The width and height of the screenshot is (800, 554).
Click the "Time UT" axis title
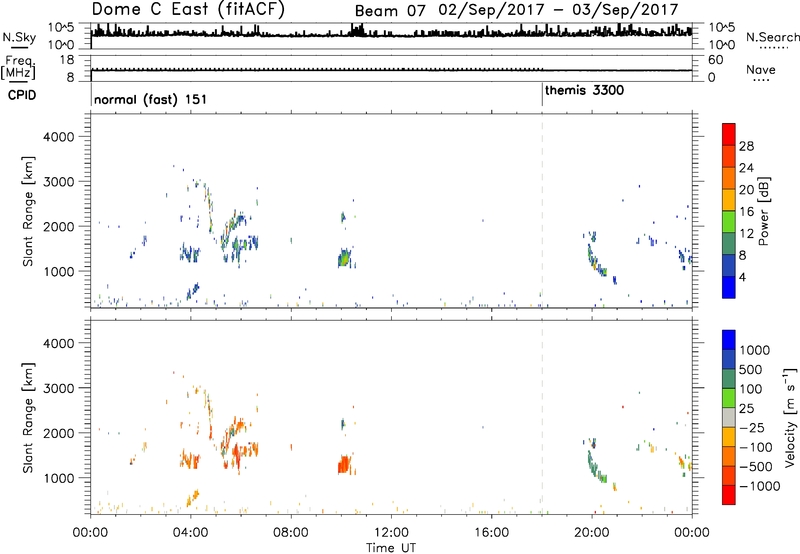(391, 548)
